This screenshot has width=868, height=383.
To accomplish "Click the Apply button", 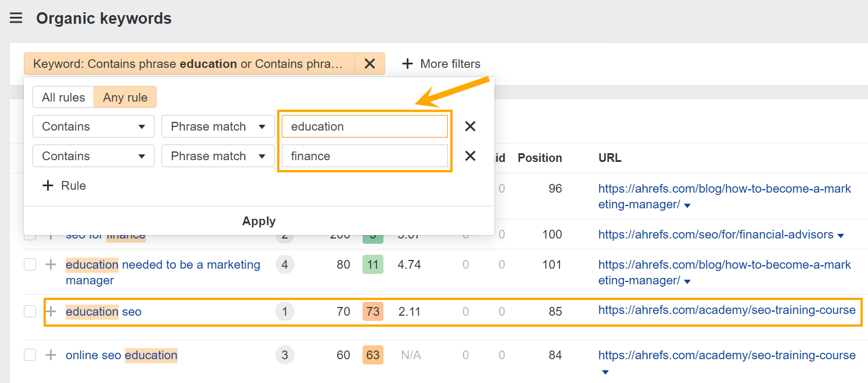I will tap(259, 221).
